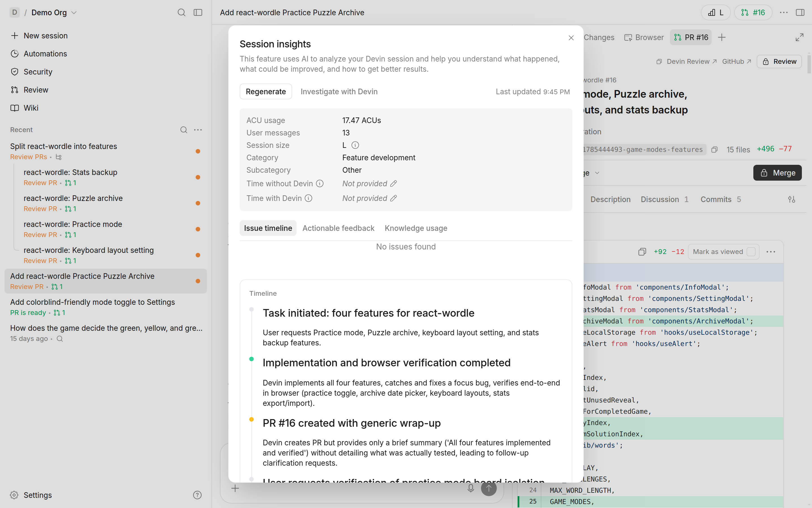Image resolution: width=812 pixels, height=508 pixels.
Task: Open the header more-options ellipsis
Action: tap(784, 12)
